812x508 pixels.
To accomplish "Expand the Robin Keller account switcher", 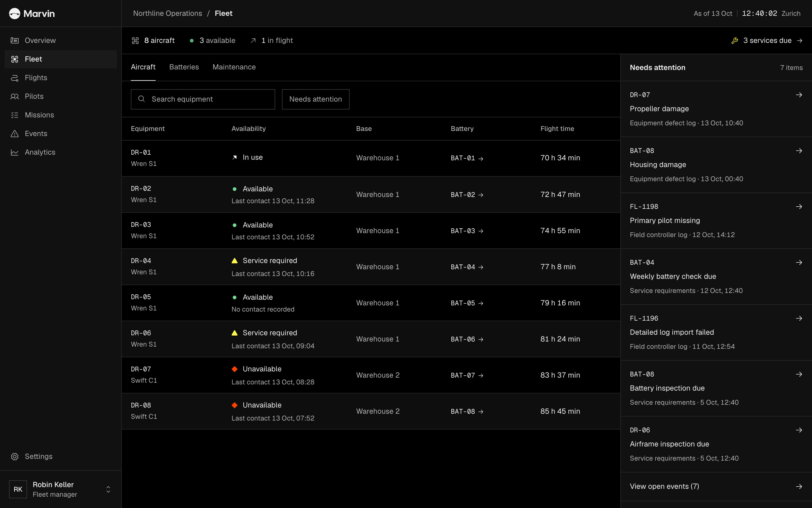I will coord(108,489).
